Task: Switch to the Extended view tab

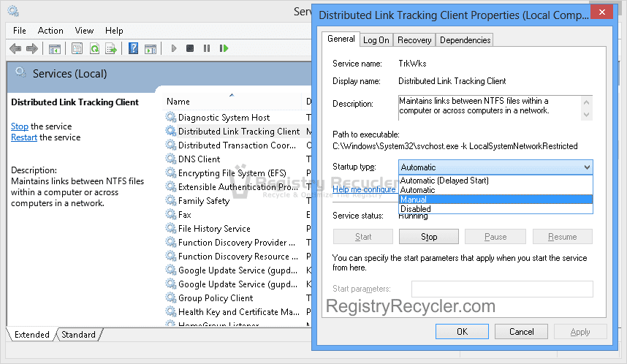Action: 32,335
